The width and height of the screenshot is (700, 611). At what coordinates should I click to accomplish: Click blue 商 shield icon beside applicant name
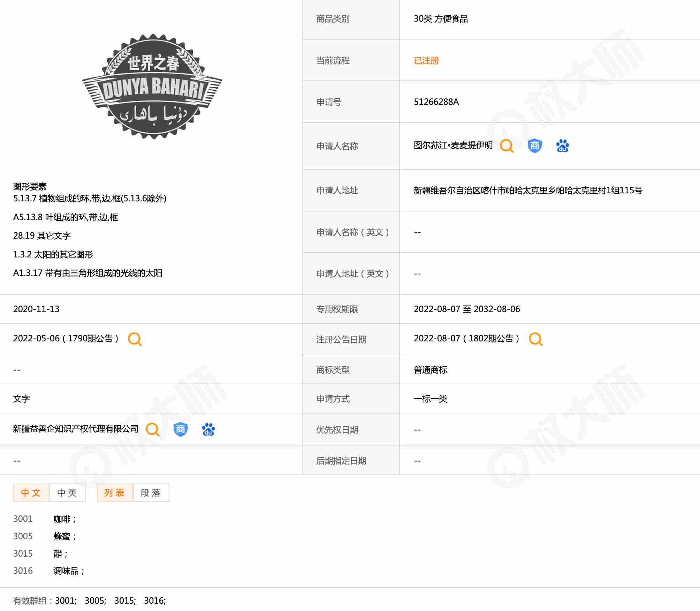[x=534, y=146]
